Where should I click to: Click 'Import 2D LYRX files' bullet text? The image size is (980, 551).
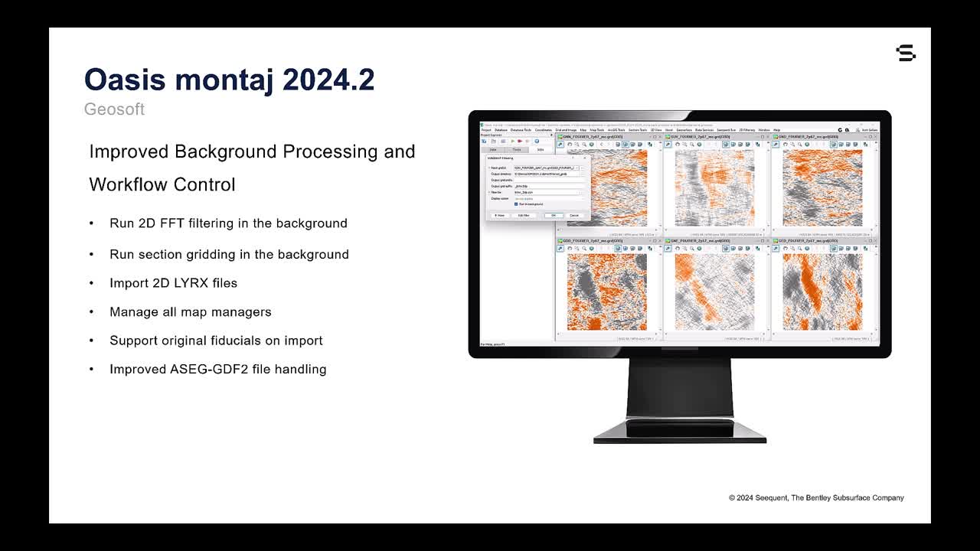point(173,283)
